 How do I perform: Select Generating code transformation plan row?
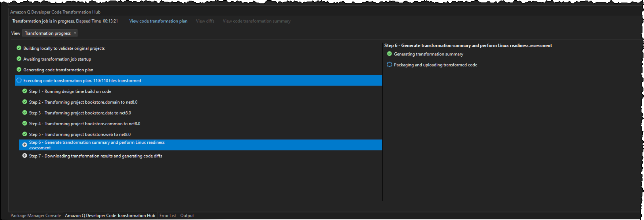[x=198, y=70]
